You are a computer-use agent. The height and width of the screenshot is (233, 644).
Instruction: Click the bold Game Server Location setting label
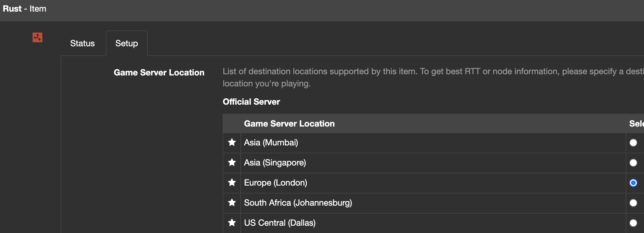(159, 72)
